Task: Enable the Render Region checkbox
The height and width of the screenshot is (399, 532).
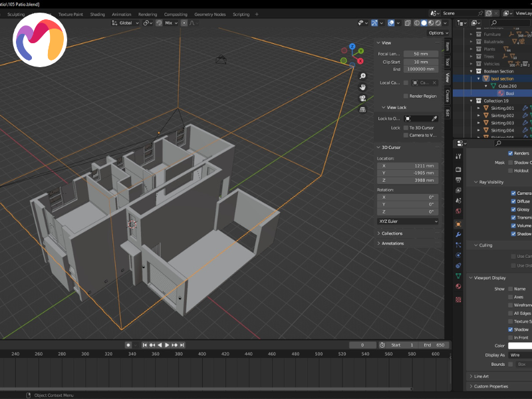Action: pos(406,96)
